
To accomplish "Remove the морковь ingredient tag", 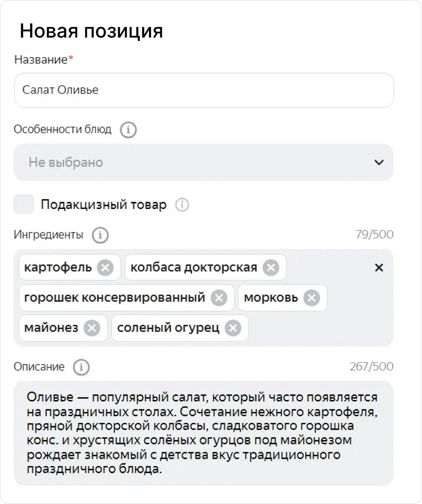I will (x=311, y=298).
